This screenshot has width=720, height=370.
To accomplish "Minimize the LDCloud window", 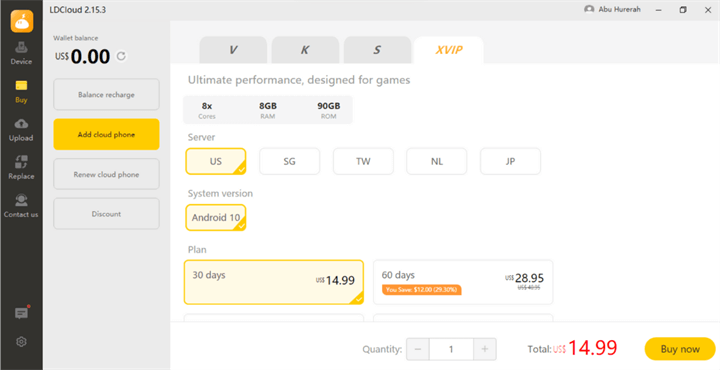I will (659, 10).
